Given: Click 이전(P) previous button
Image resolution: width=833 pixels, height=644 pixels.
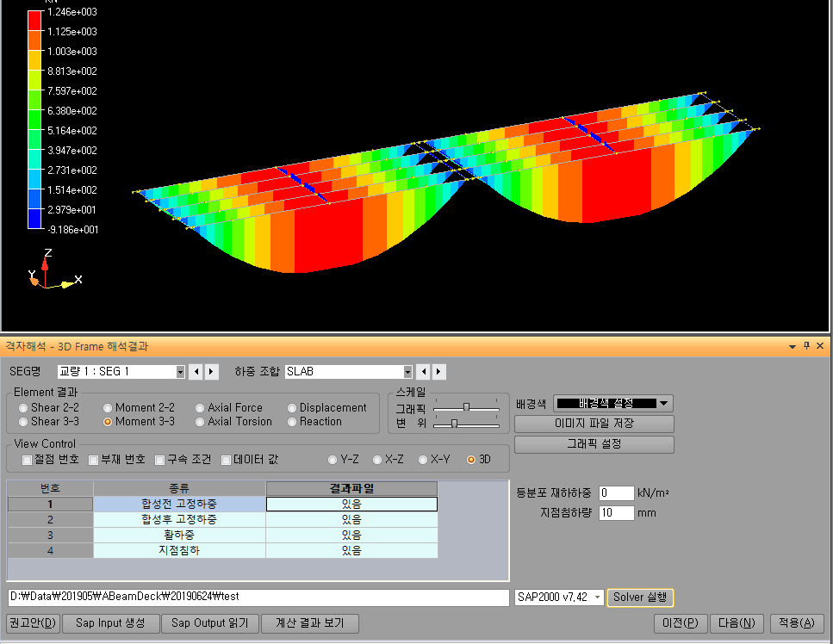Looking at the screenshot, I should pos(681,623).
